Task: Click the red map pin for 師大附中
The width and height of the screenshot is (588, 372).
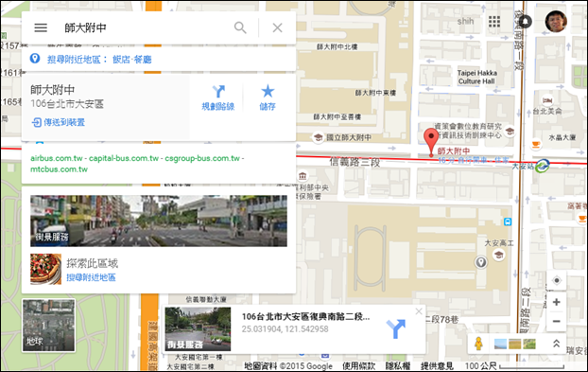Action: pos(431,142)
